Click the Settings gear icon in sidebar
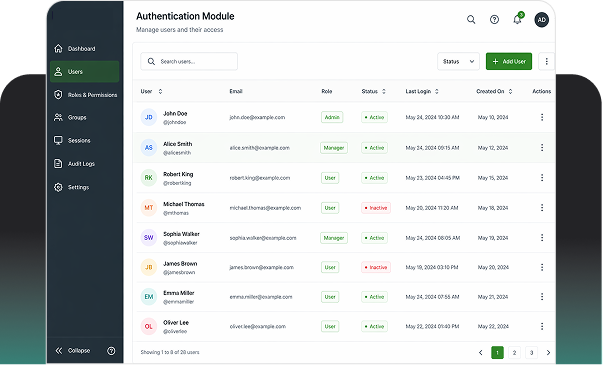 58,187
